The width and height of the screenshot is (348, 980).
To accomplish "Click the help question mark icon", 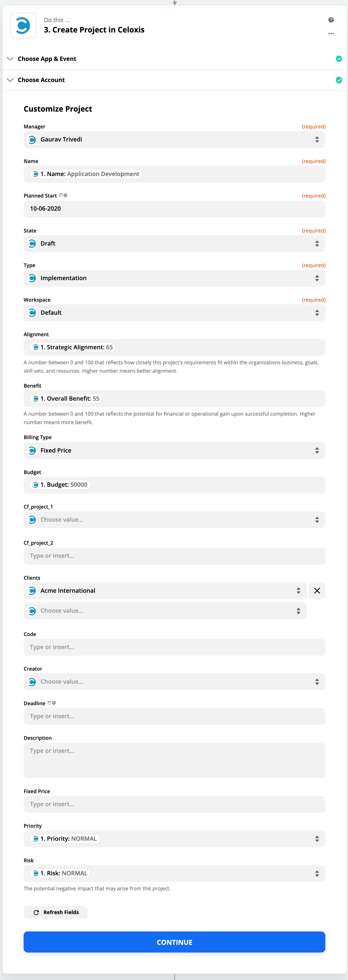I will [331, 20].
